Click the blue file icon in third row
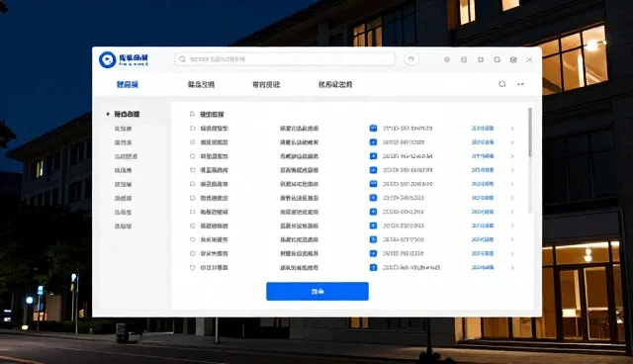633x364 pixels. pyautogui.click(x=373, y=156)
